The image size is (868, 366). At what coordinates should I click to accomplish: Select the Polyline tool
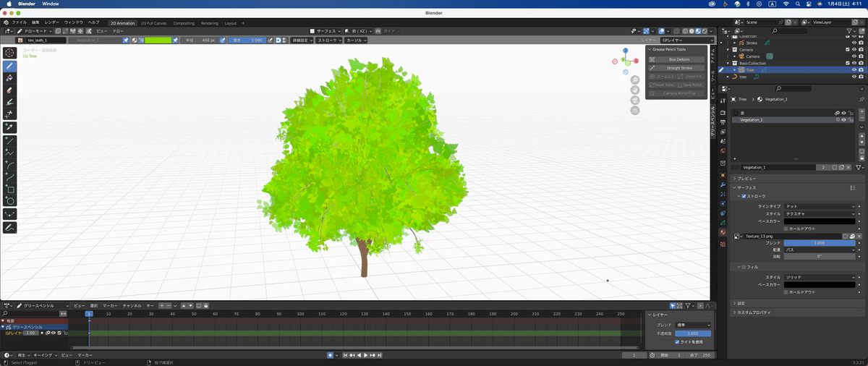(10, 153)
